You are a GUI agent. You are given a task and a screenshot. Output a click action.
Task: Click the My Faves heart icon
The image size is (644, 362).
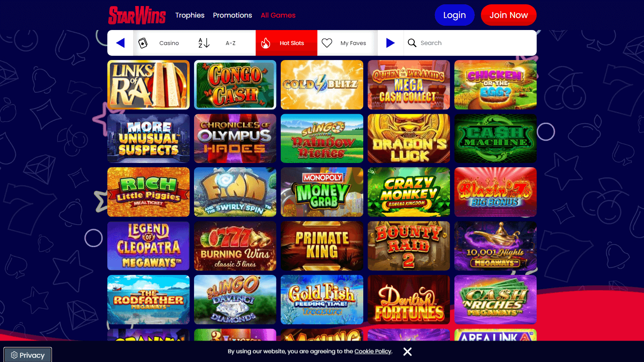tap(327, 43)
